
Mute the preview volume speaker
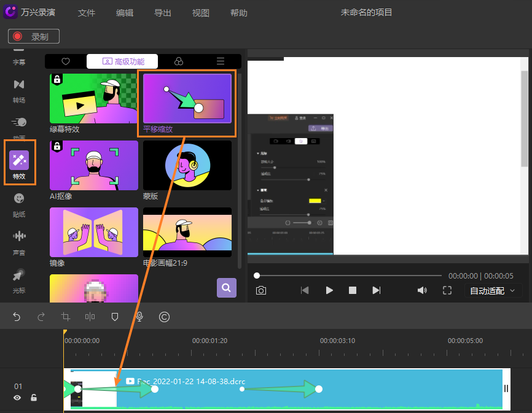(x=422, y=290)
